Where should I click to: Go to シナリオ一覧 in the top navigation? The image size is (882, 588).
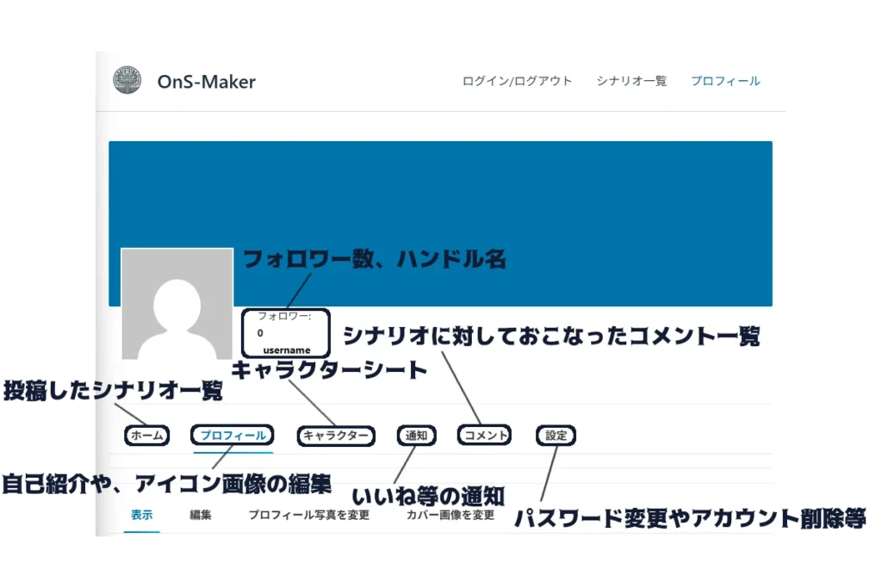pyautogui.click(x=631, y=81)
